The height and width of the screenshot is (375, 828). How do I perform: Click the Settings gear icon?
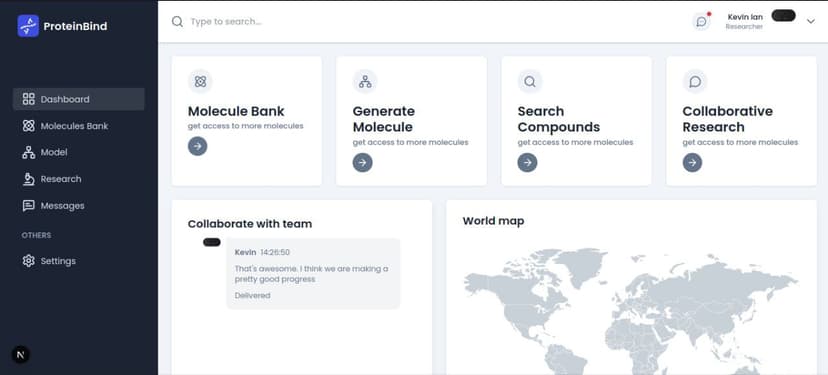click(29, 261)
